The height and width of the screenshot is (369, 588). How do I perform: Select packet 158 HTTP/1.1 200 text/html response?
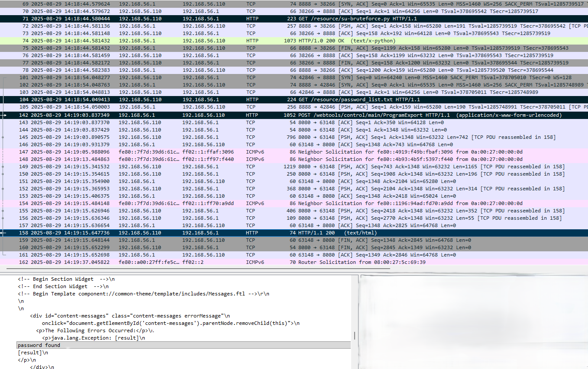pos(294,233)
